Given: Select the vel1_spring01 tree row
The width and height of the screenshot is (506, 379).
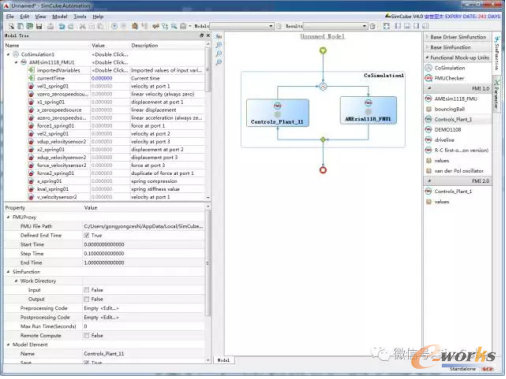Looking at the screenshot, I should click(x=104, y=86).
